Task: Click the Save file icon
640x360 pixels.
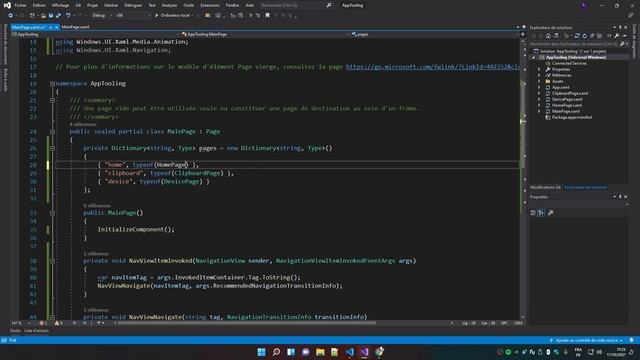Action: [51, 16]
